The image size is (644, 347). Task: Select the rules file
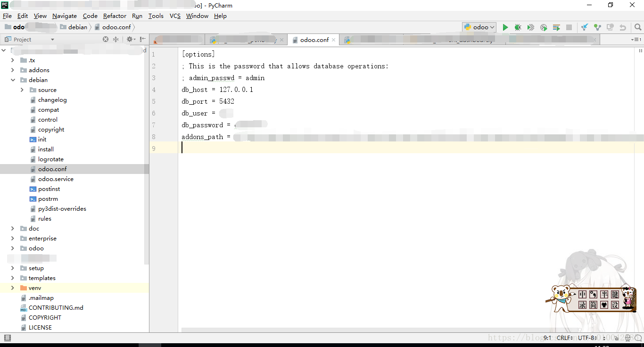45,219
